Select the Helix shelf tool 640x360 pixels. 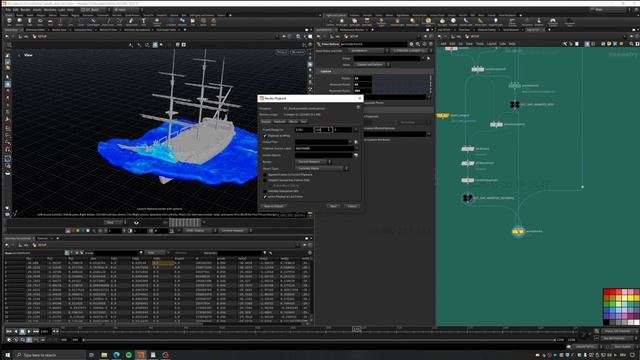213,22
